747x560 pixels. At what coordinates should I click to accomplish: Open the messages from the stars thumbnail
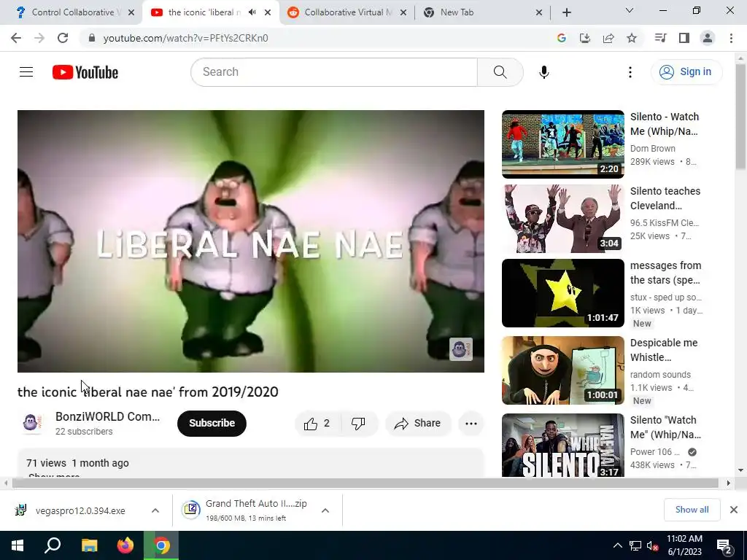[562, 293]
